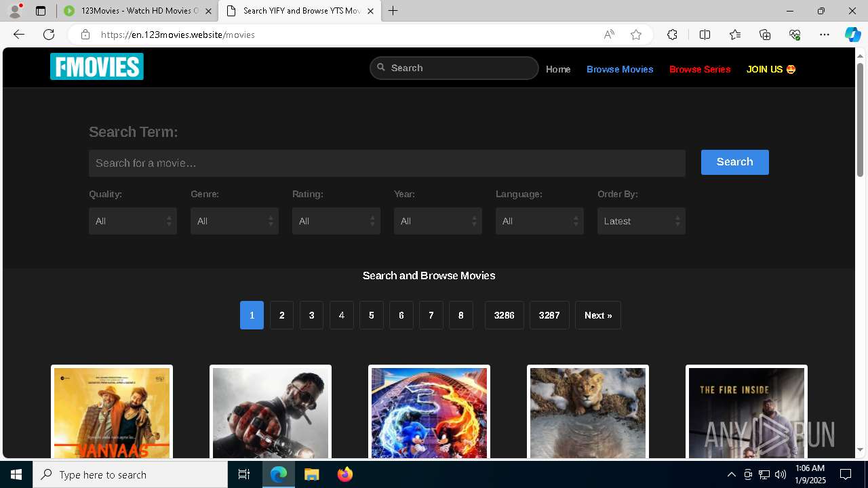The height and width of the screenshot is (488, 868).
Task: Open Browse Movies nav link
Action: 620,69
